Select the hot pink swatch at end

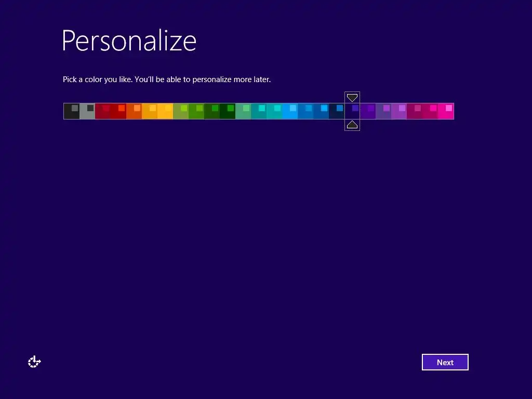pos(446,111)
